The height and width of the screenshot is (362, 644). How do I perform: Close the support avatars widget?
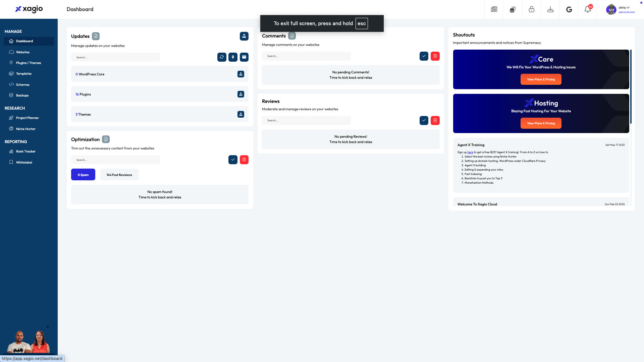(x=48, y=326)
